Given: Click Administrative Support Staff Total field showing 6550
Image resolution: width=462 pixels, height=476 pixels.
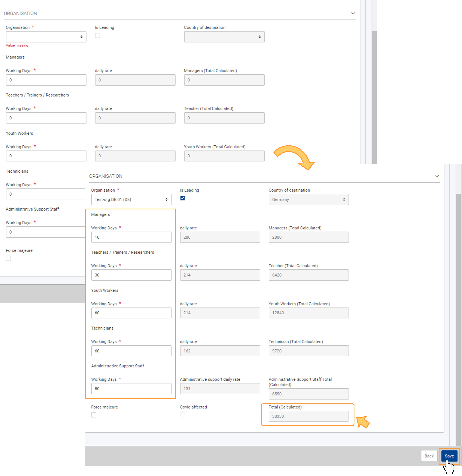Looking at the screenshot, I should point(309,394).
